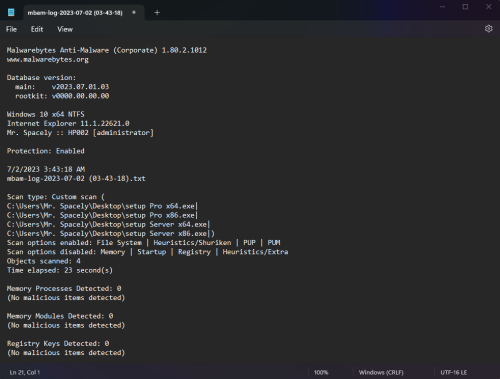Viewport: 500px width, 379px height.
Task: Click 'No malicious items detected' under Registry Keys
Action: [66, 353]
